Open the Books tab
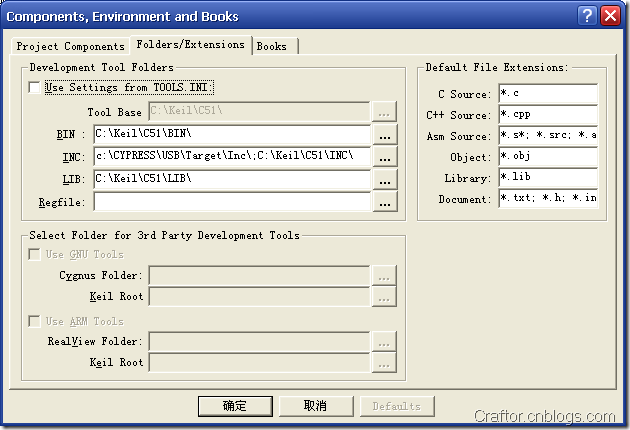 tap(272, 46)
